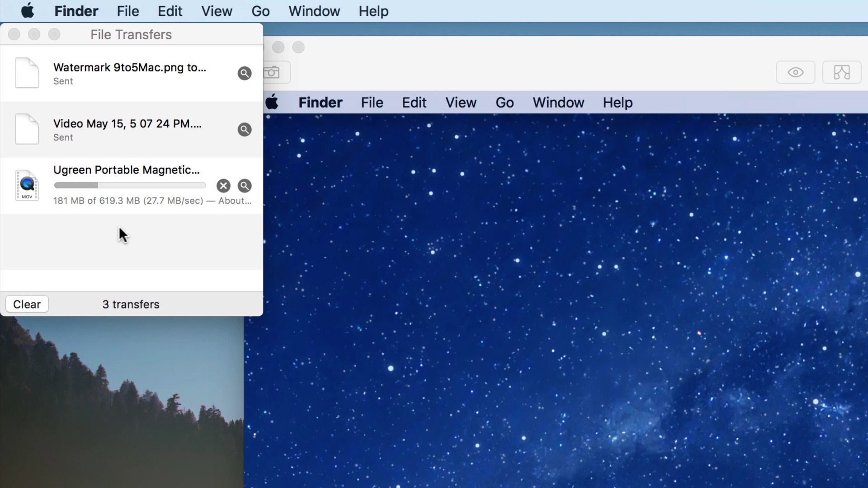This screenshot has height=488, width=868.
Task: Click the Apple menu icon in menu bar
Action: pyautogui.click(x=28, y=11)
